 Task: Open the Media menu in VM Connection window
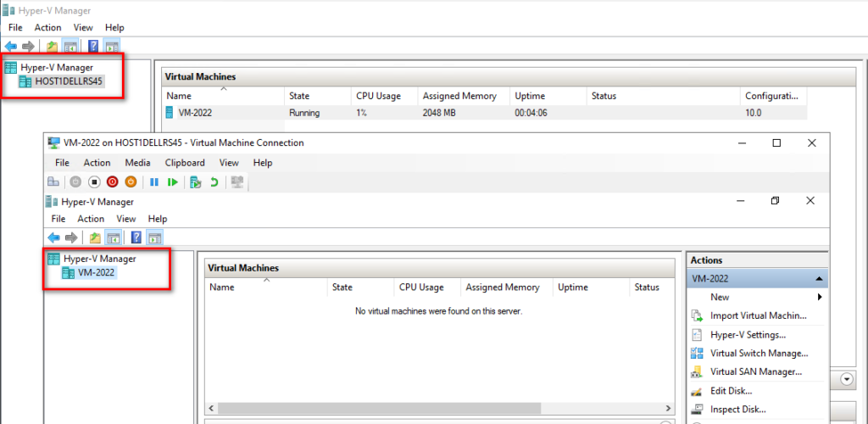click(x=137, y=163)
